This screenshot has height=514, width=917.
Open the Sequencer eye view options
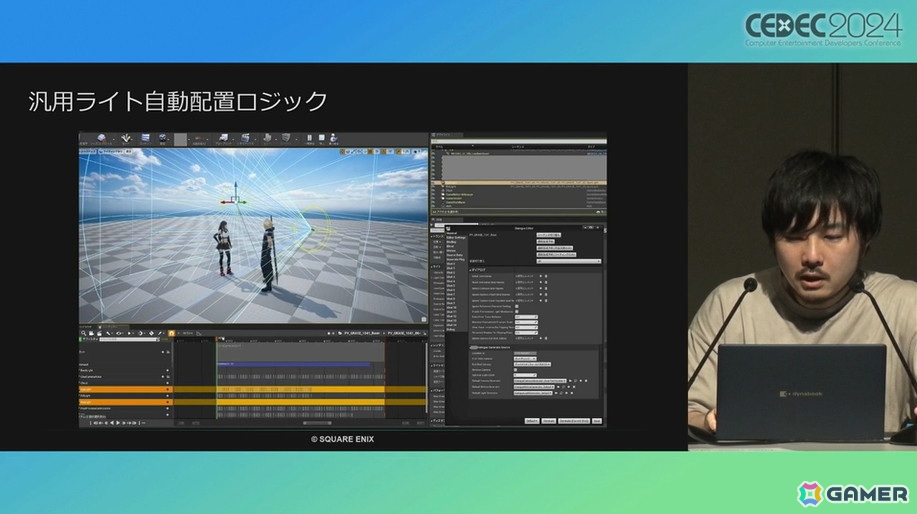pyautogui.click(x=119, y=333)
